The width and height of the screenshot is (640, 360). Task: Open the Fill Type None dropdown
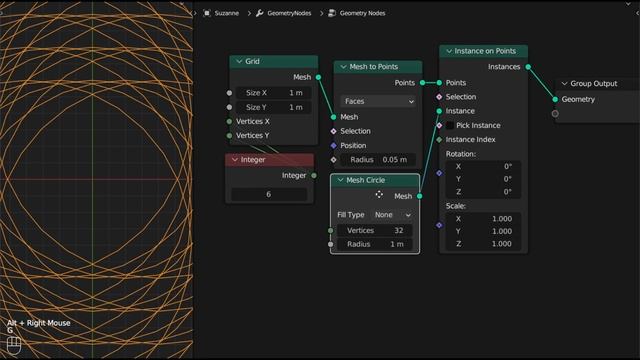pos(392,215)
